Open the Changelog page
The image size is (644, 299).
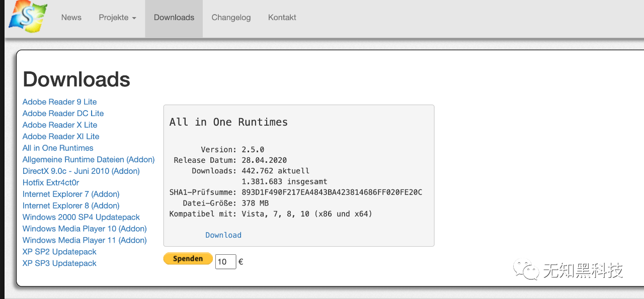tap(231, 18)
